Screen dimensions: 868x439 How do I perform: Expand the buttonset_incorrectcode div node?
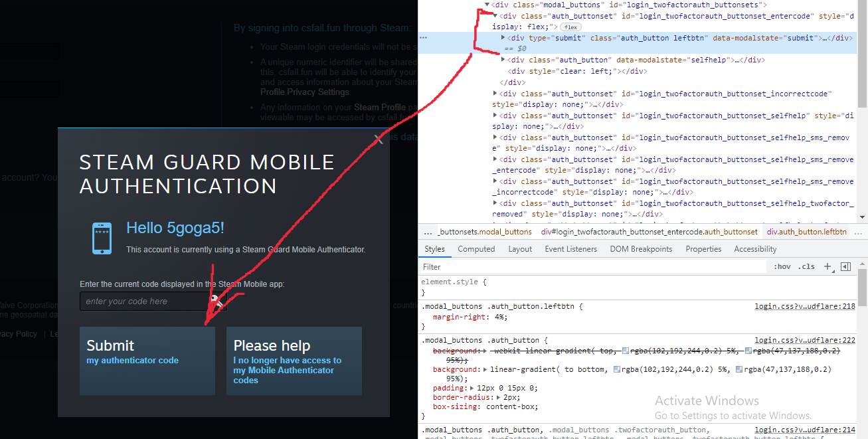[495, 94]
